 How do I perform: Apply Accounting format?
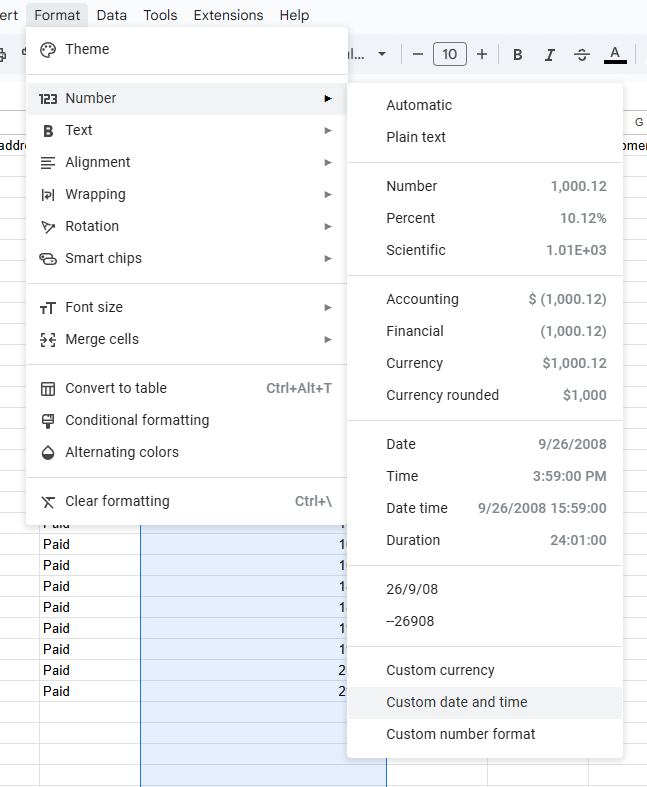(485, 299)
